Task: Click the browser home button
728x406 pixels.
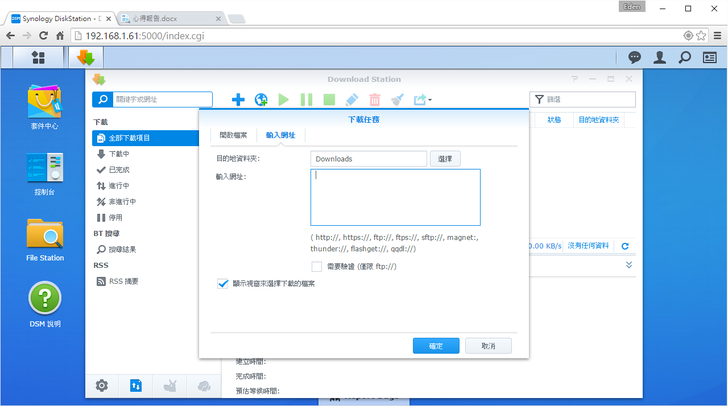Action: point(60,36)
